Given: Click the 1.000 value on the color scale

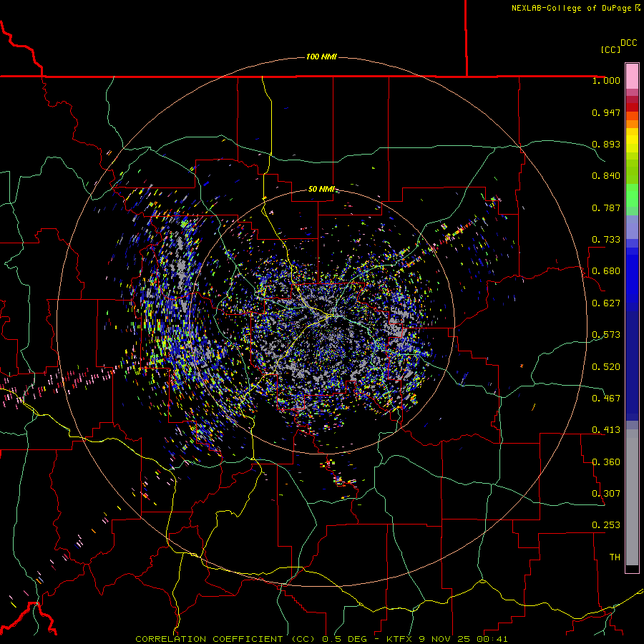Looking at the screenshot, I should pyautogui.click(x=606, y=80).
